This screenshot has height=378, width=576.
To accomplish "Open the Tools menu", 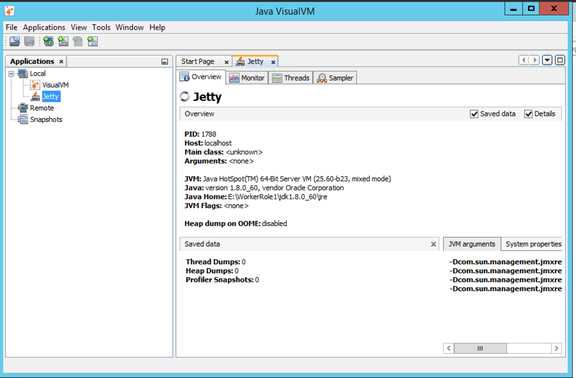I will click(x=101, y=28).
